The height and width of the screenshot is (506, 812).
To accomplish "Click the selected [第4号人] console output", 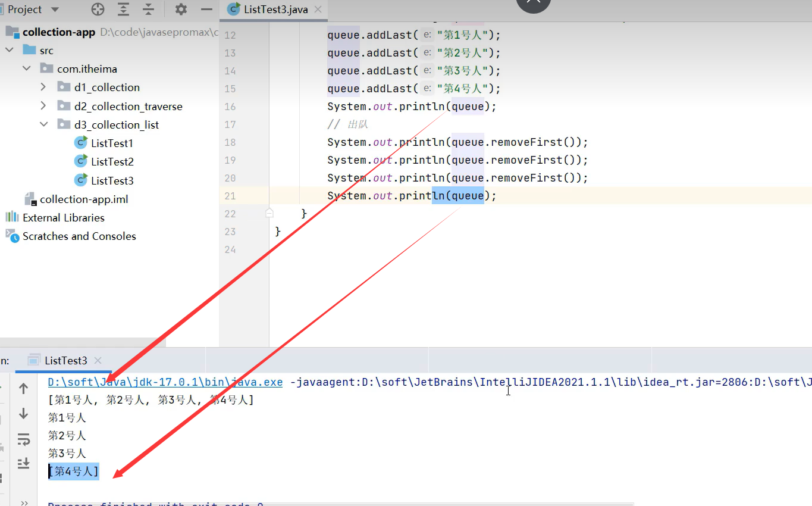I will (74, 471).
